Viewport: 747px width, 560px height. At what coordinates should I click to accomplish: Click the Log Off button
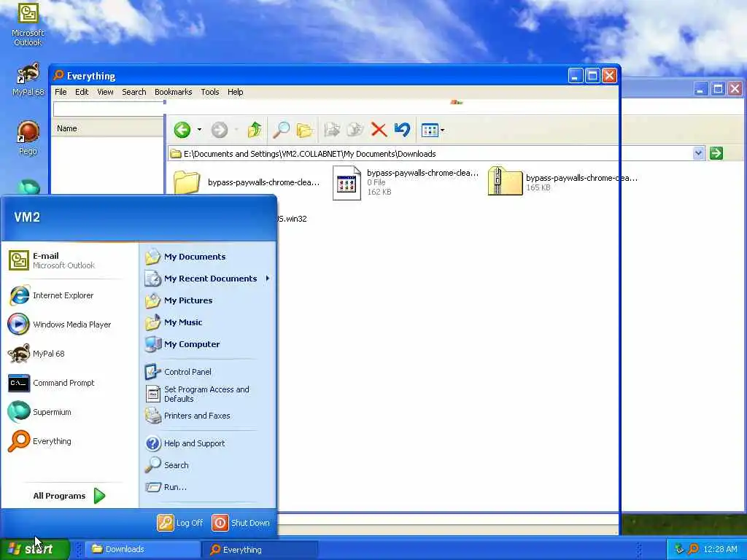[x=180, y=523]
